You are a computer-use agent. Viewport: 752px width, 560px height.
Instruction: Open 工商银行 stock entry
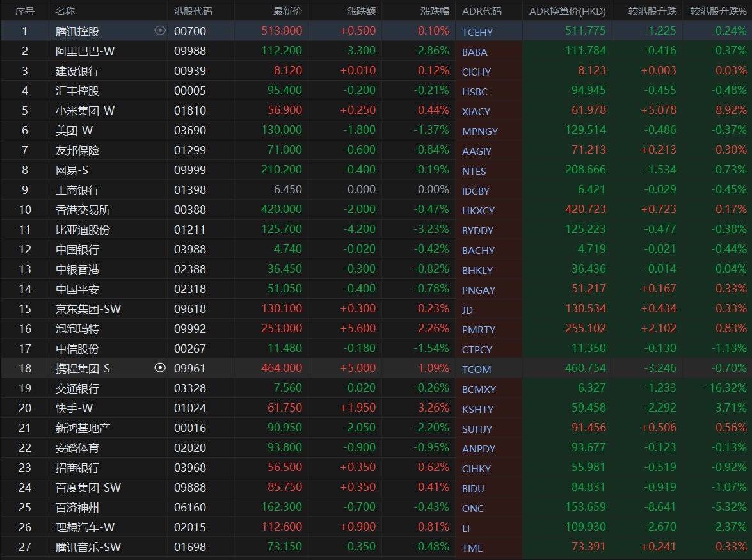(77, 190)
